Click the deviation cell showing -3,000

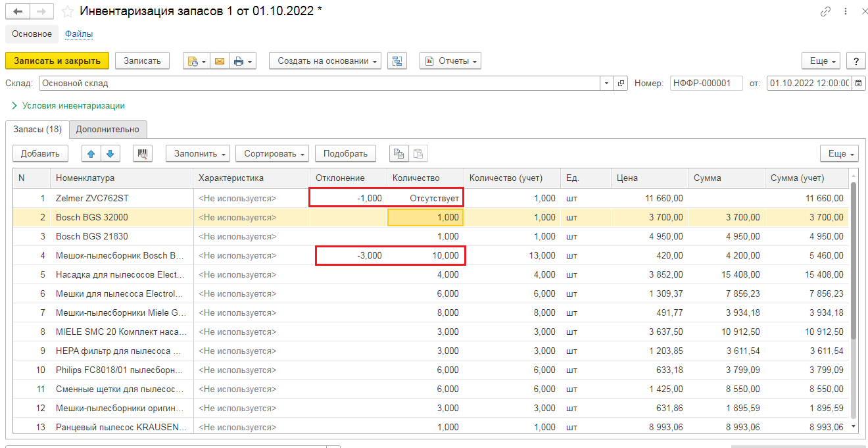tap(349, 255)
